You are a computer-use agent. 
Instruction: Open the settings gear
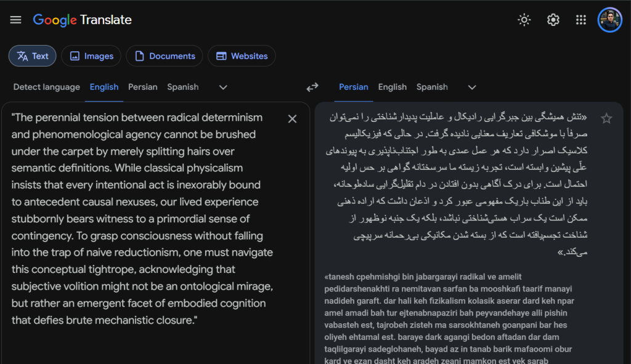pyautogui.click(x=553, y=20)
